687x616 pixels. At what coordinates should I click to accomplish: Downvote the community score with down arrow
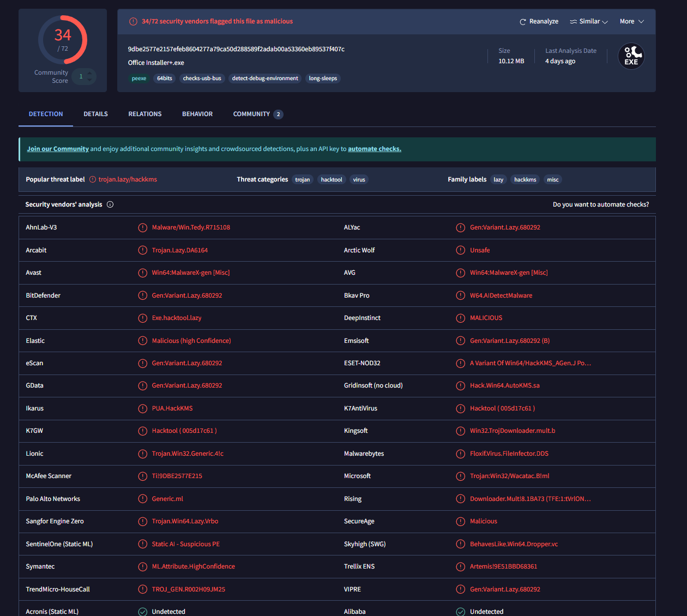click(x=90, y=81)
